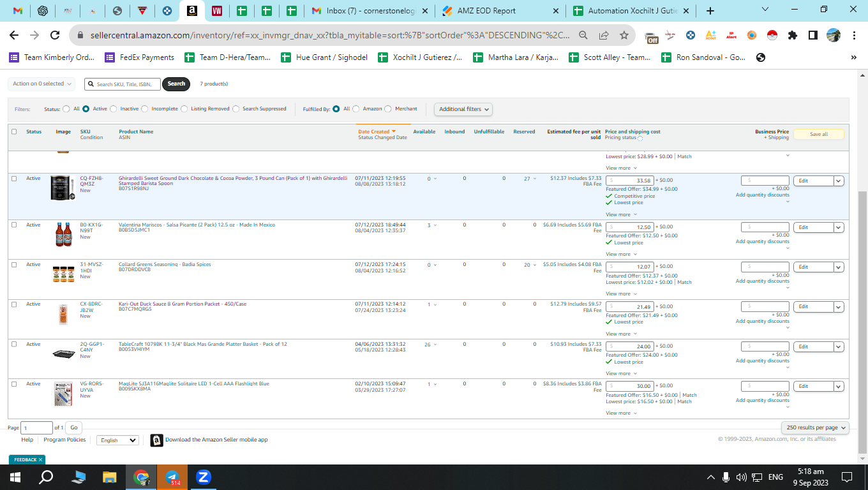Click the SKU search input field
Image resolution: width=868 pixels, height=490 pixels.
123,84
